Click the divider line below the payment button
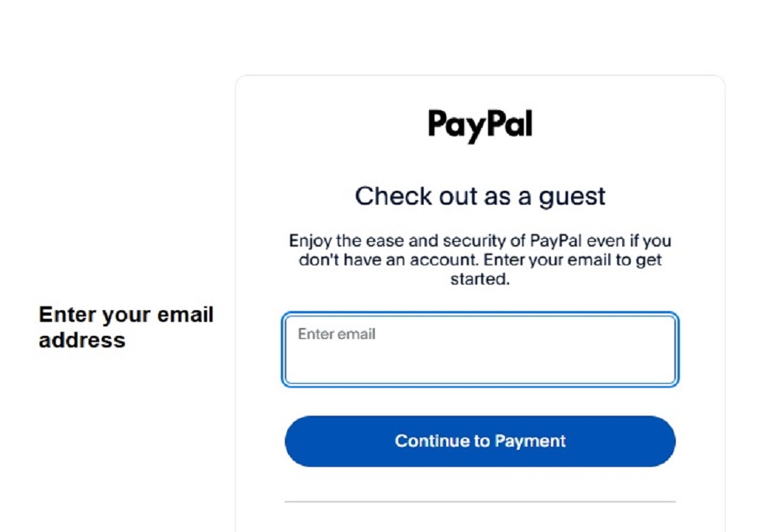The width and height of the screenshot is (776, 532). pos(480,502)
